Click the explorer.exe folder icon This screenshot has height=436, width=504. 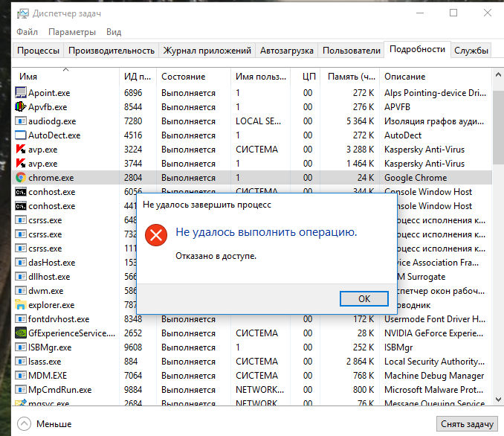pyautogui.click(x=21, y=305)
